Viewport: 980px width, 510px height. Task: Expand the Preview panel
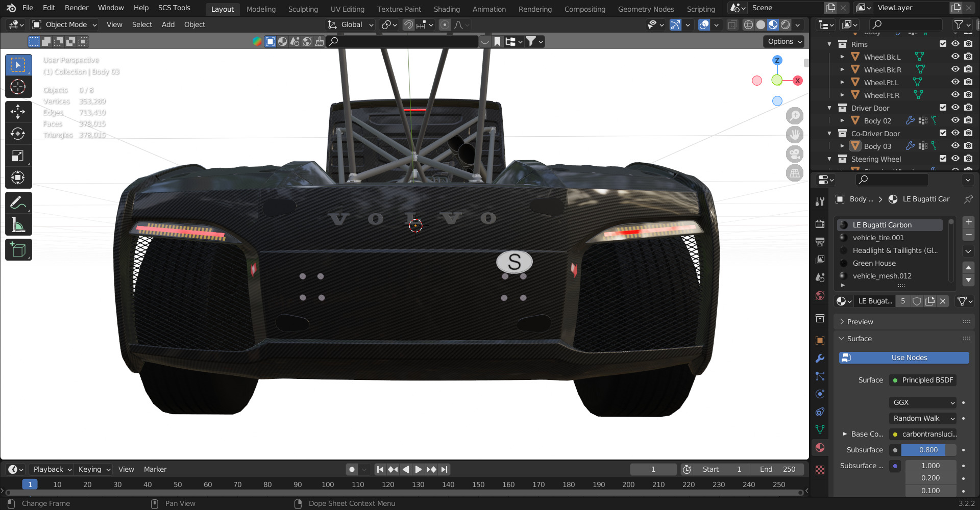pos(904,322)
